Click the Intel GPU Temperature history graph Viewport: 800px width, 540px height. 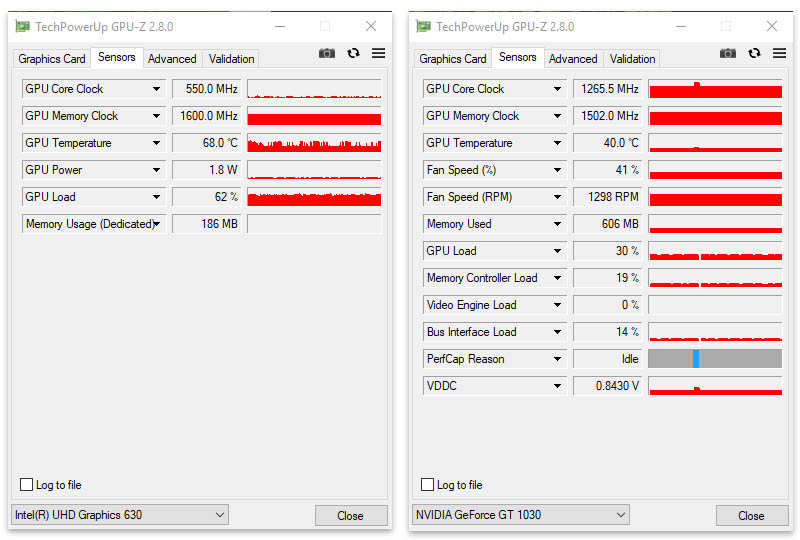(x=314, y=143)
